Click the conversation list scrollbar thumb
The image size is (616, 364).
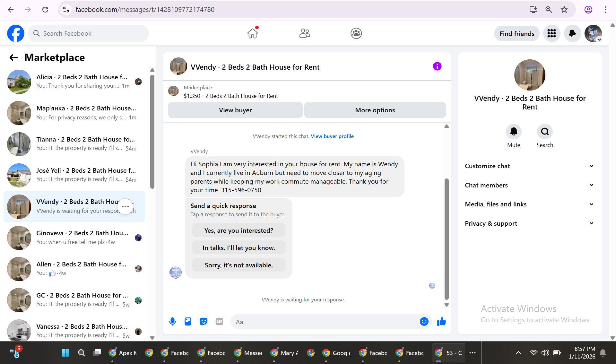pos(152,132)
